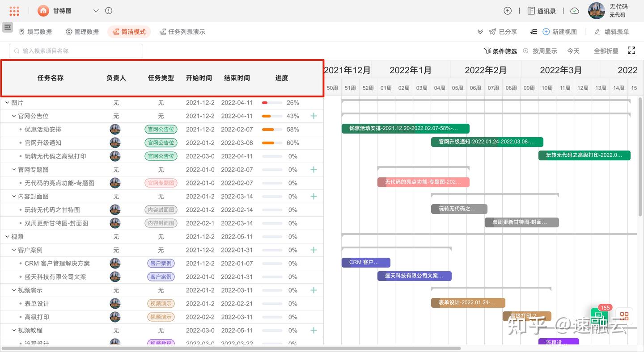Collapse the 内容封面图 subgroup
644x352 pixels.
[x=14, y=196]
